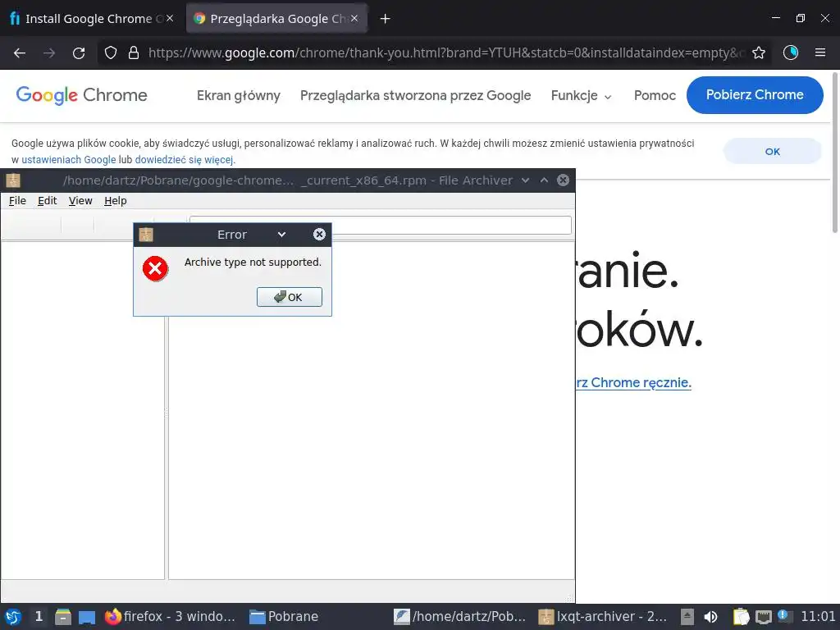Click the red error icon in dialog
The width and height of the screenshot is (840, 630).
click(155, 268)
